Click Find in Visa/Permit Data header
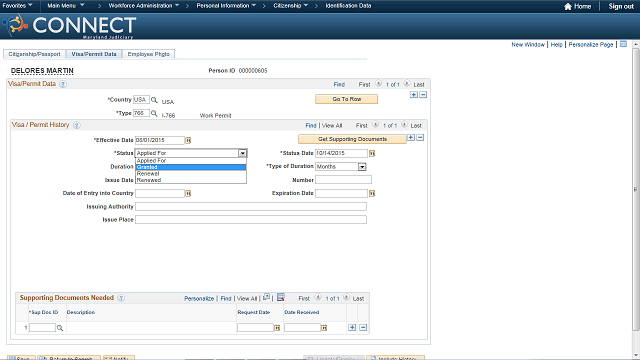The image size is (640, 360). 339,84
